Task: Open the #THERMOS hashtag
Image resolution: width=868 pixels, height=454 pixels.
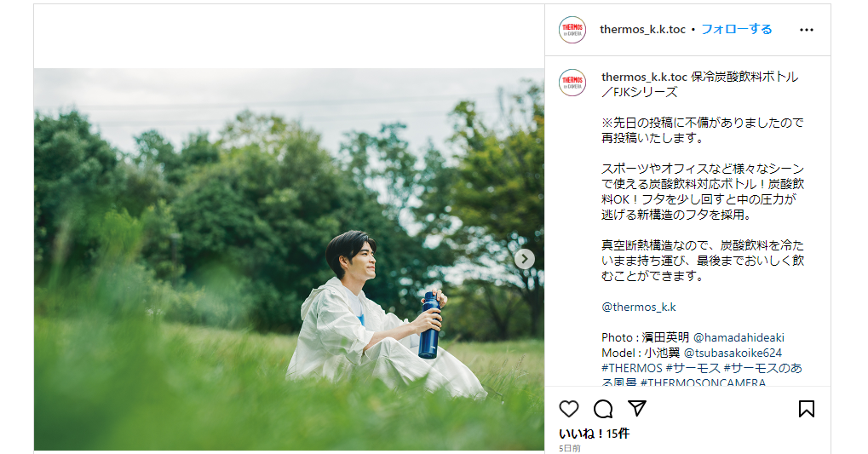Action: coord(632,368)
